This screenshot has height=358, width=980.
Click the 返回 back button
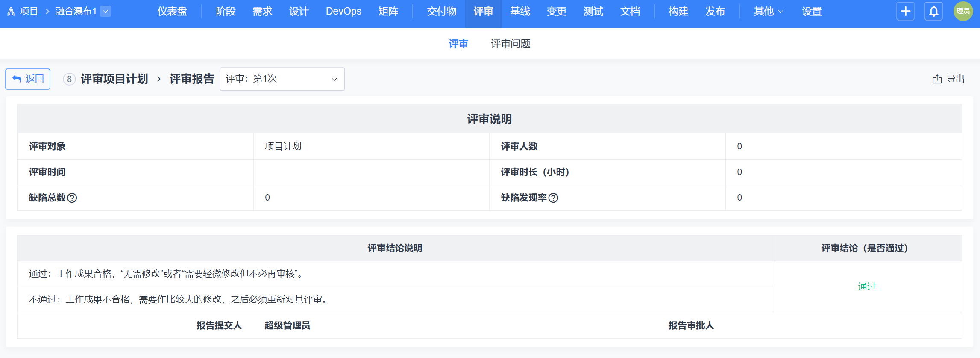click(x=28, y=79)
